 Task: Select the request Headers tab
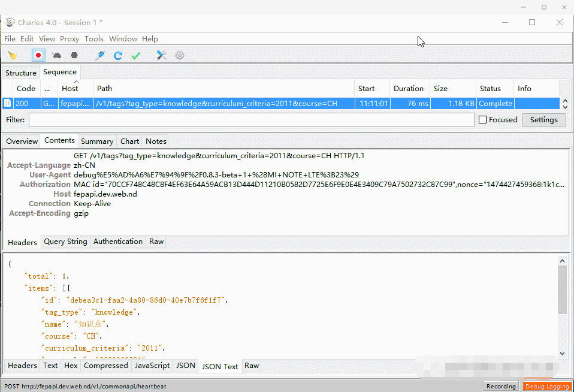(x=22, y=243)
